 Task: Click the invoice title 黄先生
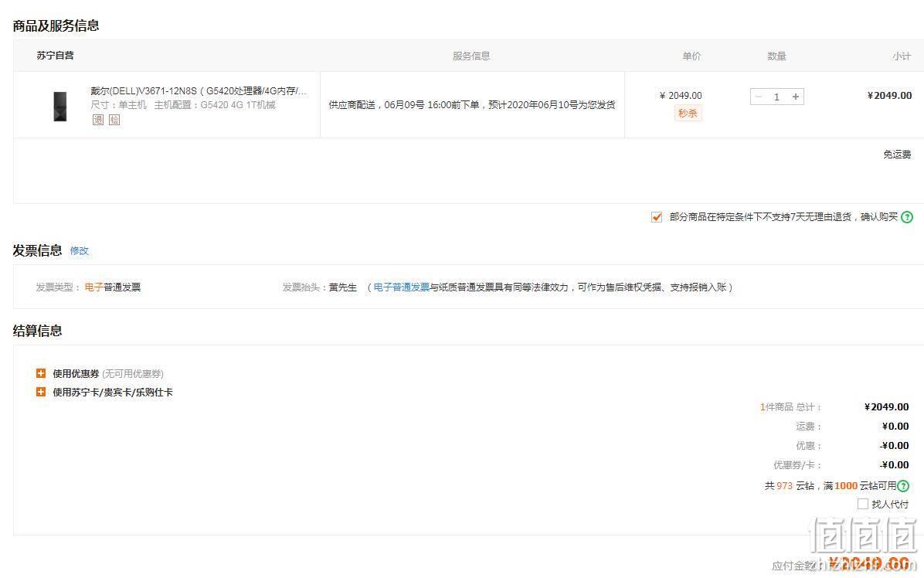(x=343, y=287)
